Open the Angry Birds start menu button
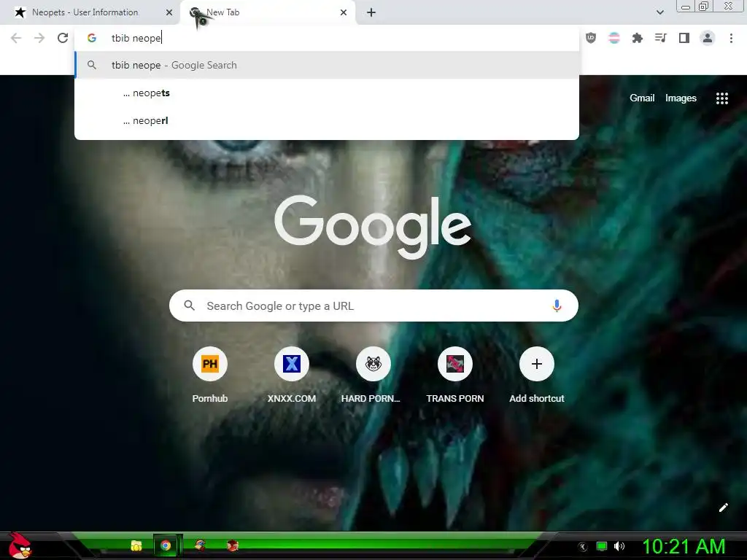This screenshot has height=560, width=747. coord(19,545)
